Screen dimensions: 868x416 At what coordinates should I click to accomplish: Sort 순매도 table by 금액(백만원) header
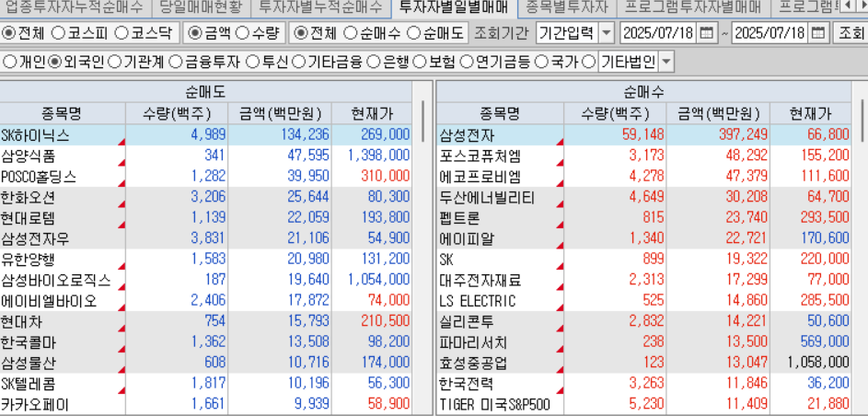point(280,114)
